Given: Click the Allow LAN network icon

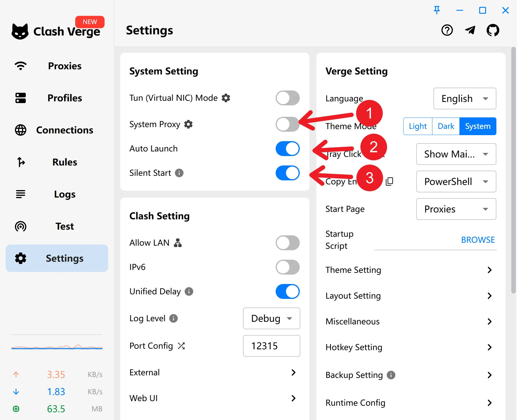Looking at the screenshot, I should pos(178,243).
